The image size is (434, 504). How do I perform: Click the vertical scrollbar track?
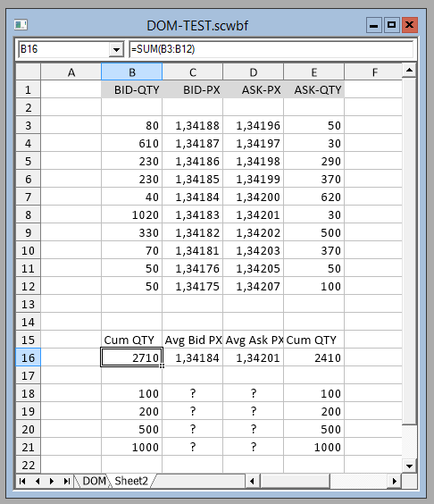coord(409,251)
